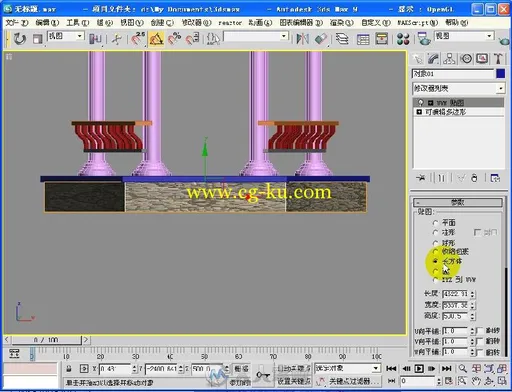Open configure modifier sets icon
The image size is (512, 392).
495,178
